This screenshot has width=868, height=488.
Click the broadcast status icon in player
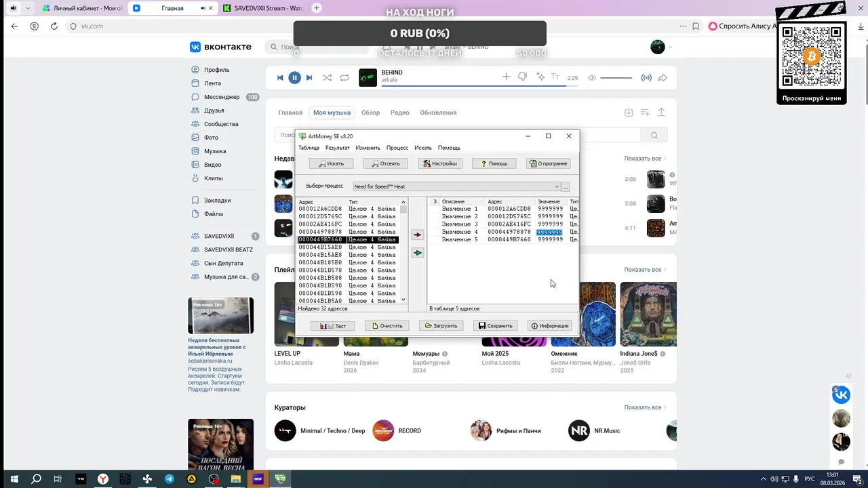tap(646, 78)
